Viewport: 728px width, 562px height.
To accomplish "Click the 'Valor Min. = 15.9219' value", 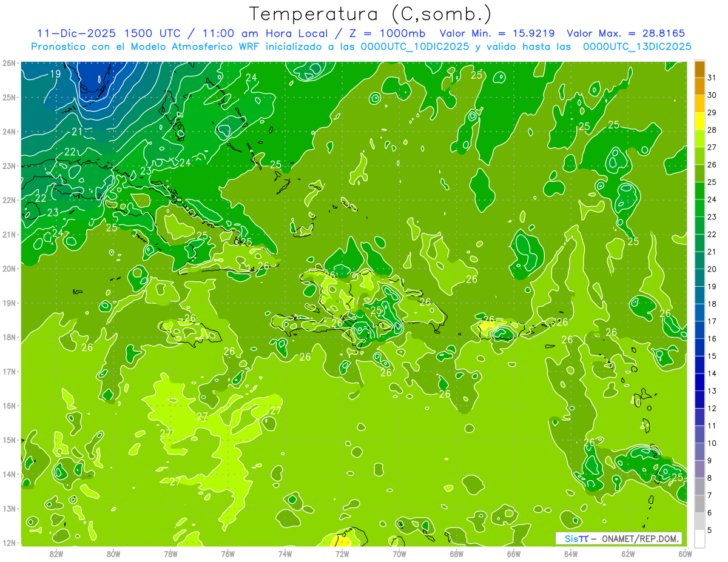I will [498, 33].
